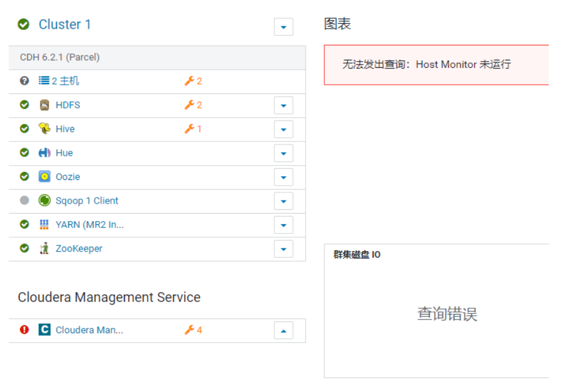Click the grey status icon for Sqoop 1 Client

click(x=24, y=201)
